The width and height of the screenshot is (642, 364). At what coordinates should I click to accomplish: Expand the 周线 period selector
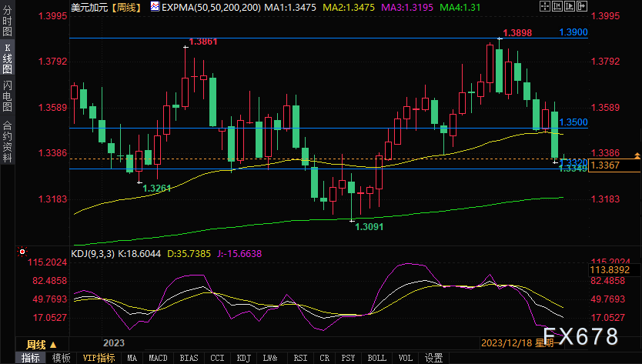[x=42, y=344]
